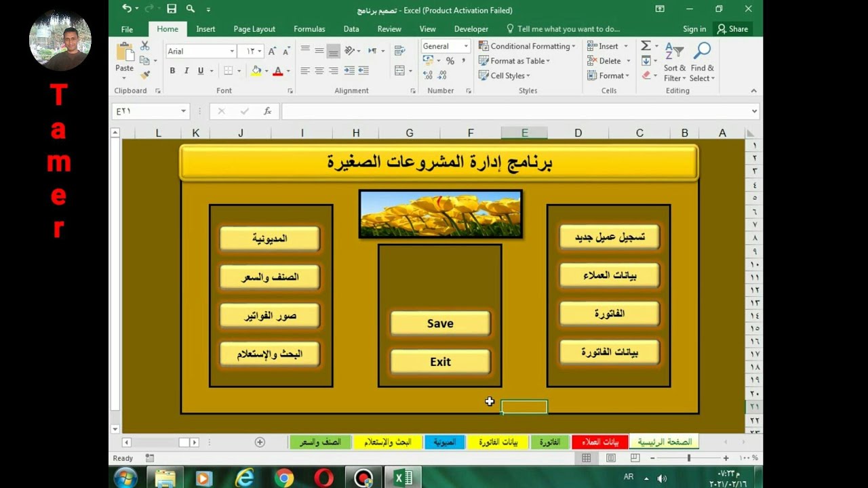The height and width of the screenshot is (488, 868).
Task: Click the AutoSum sigma icon
Action: point(646,45)
